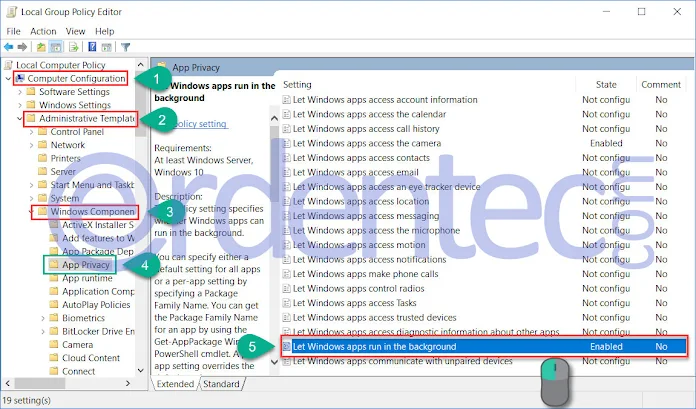The image size is (696, 409).
Task: Click folder icon beside Server
Action: [43, 171]
